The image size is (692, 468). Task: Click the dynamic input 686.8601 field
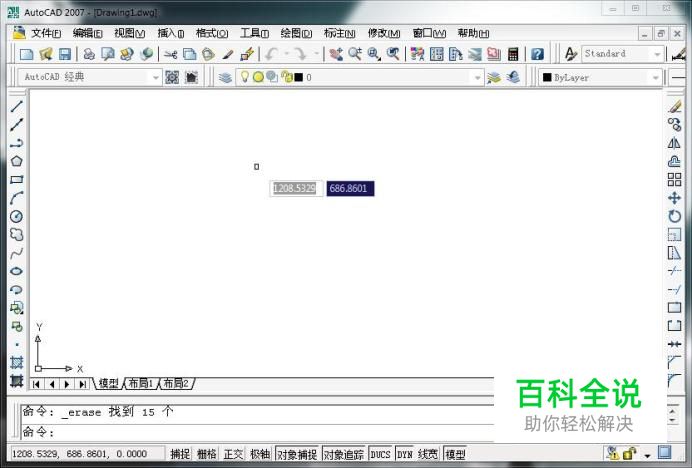[350, 189]
